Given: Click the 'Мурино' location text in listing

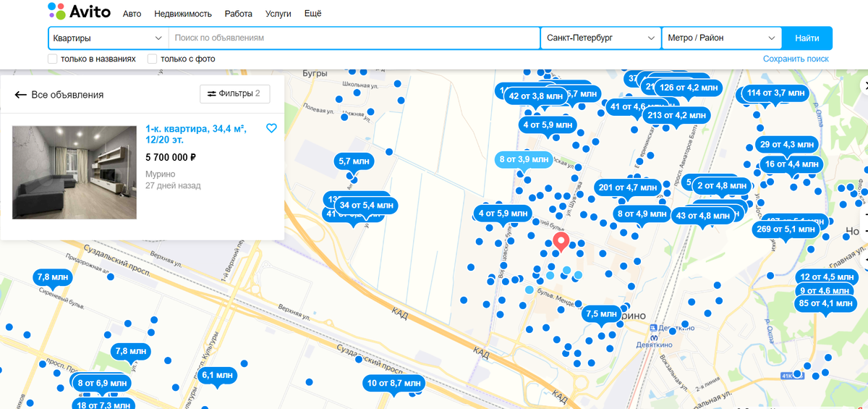Looking at the screenshot, I should 160,174.
